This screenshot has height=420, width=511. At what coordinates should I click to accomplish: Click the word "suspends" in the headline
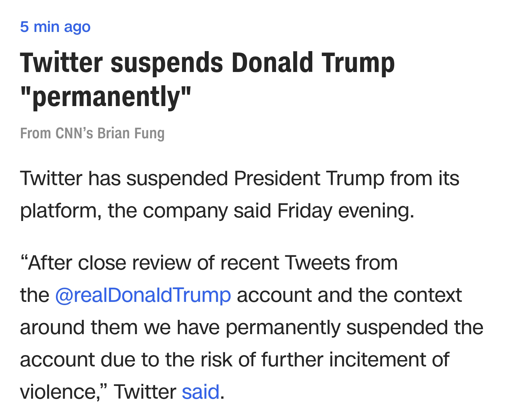tap(167, 63)
